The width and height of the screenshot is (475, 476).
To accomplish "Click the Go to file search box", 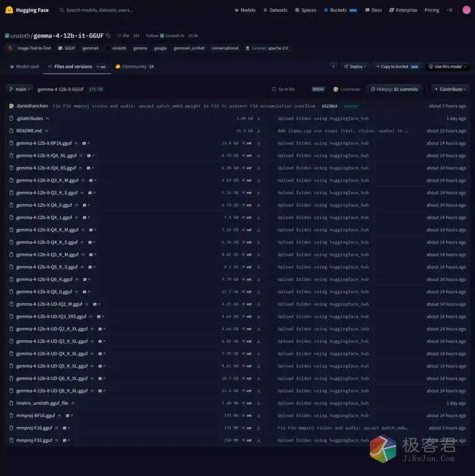I will [298, 89].
